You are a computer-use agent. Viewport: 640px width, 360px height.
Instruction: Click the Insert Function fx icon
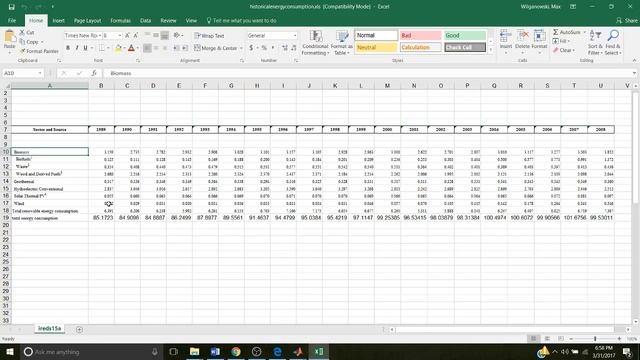[x=94, y=73]
